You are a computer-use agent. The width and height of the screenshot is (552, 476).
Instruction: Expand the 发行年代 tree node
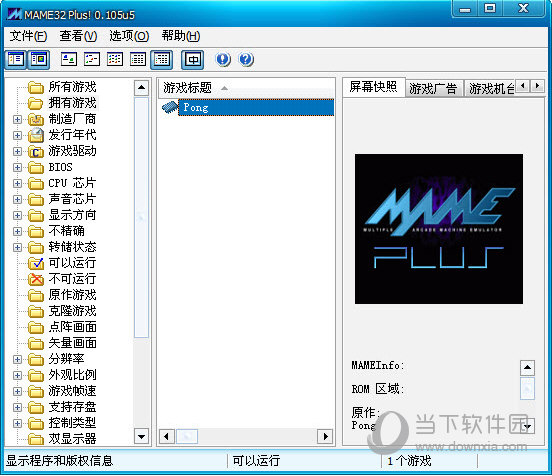[x=17, y=136]
